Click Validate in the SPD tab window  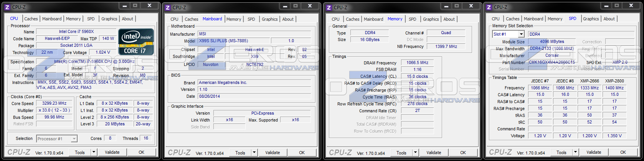point(594,152)
